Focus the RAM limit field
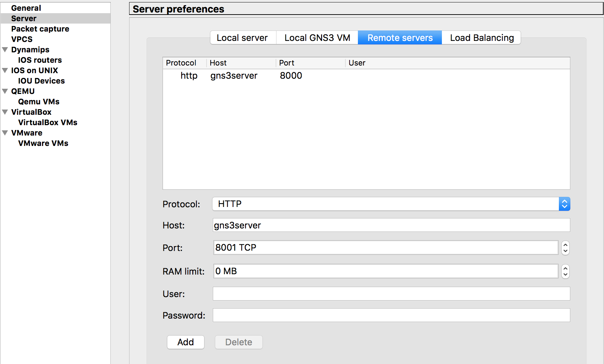The image size is (604, 364). coord(386,271)
